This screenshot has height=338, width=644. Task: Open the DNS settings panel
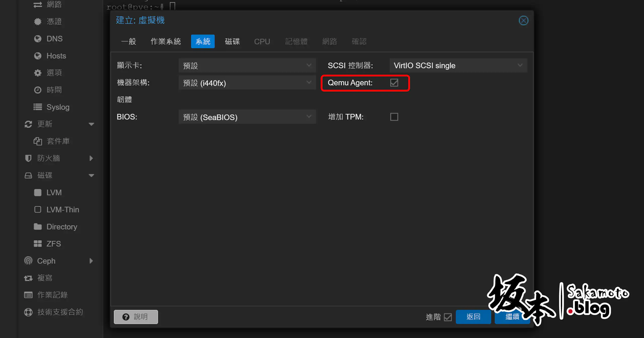point(54,38)
